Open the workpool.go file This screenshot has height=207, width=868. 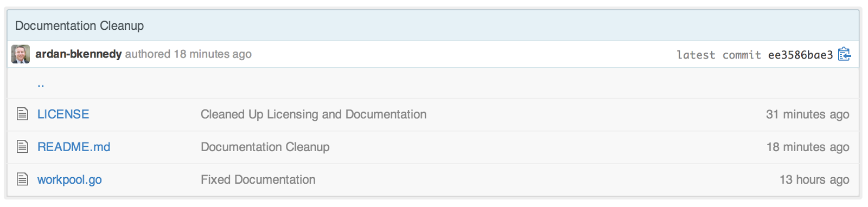pos(69,180)
